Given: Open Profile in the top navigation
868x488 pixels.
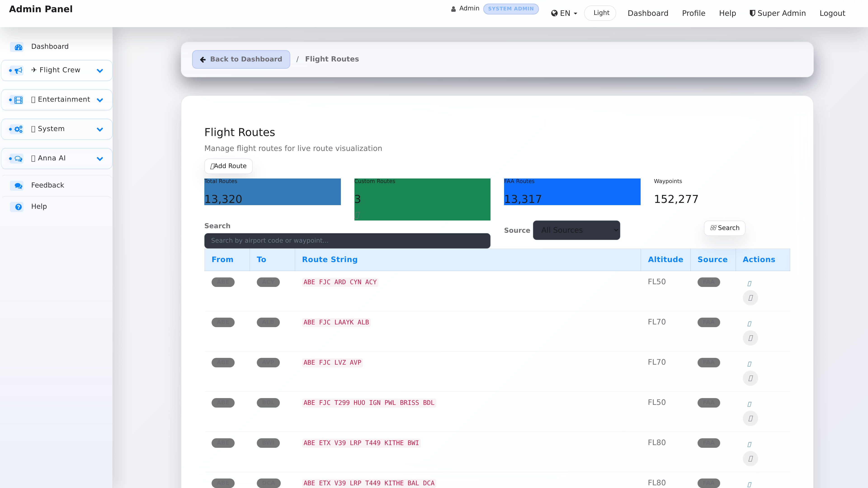Looking at the screenshot, I should 693,13.
